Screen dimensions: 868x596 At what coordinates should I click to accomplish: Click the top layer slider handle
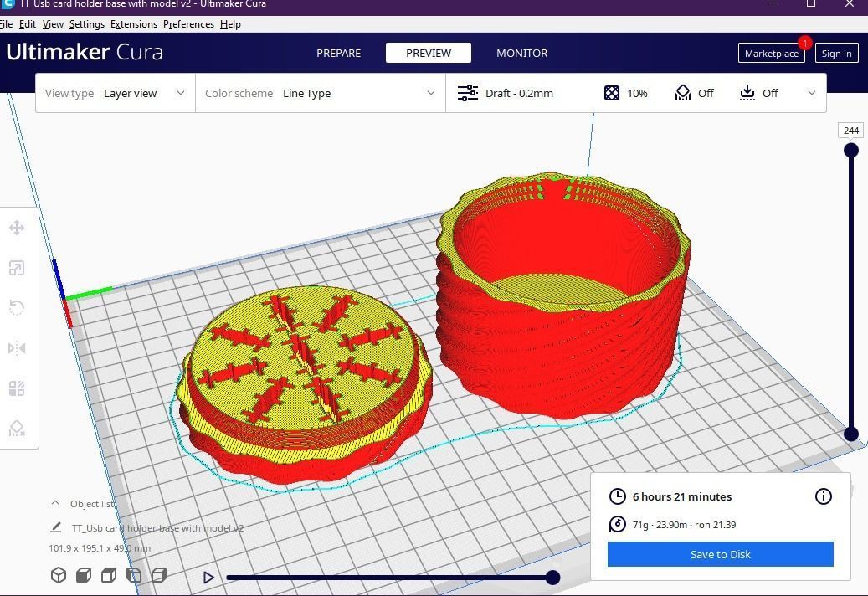pos(850,150)
